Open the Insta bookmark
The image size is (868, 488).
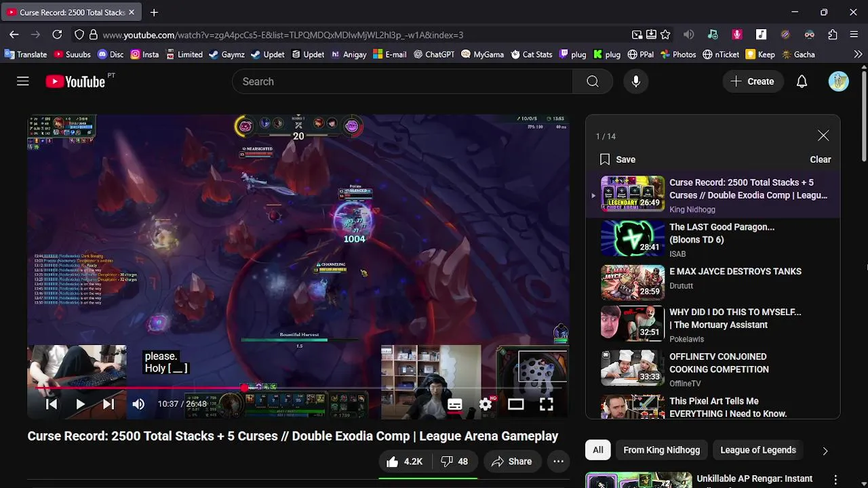(145, 54)
